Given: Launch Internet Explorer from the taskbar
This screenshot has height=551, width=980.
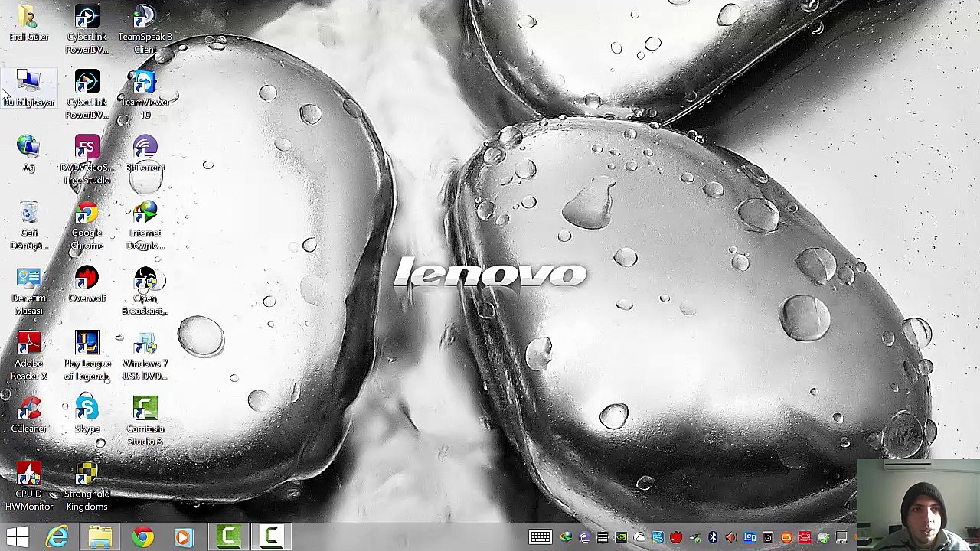Looking at the screenshot, I should (x=57, y=536).
